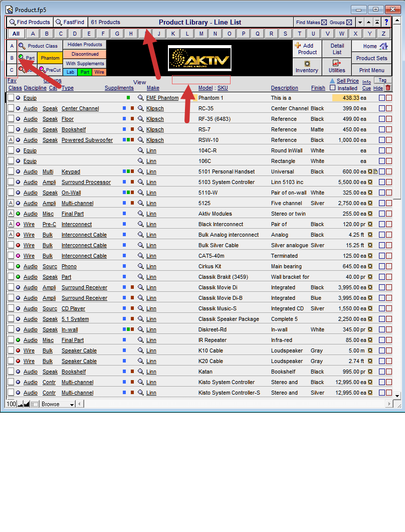Toggle the favorite box marked A in RSW-10 row
The width and height of the screenshot is (405, 532).
(11, 140)
